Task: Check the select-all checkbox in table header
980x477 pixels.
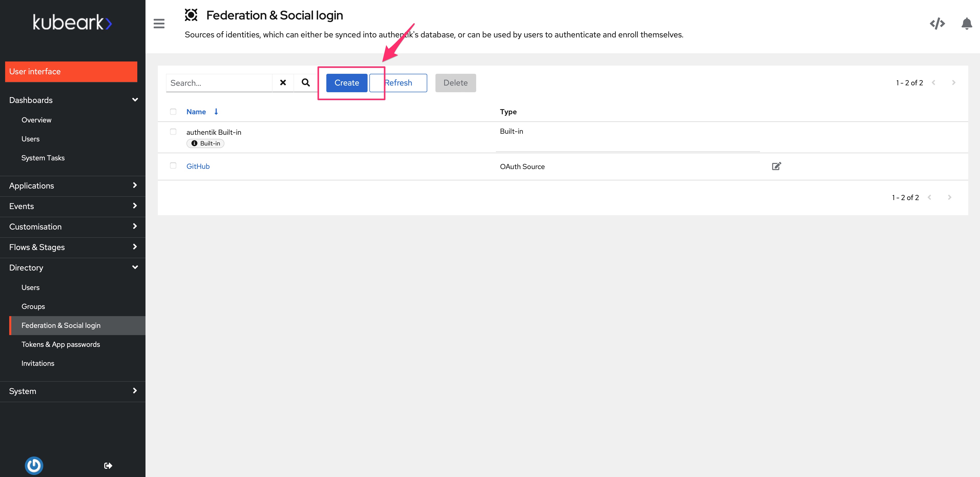Action: click(x=173, y=111)
